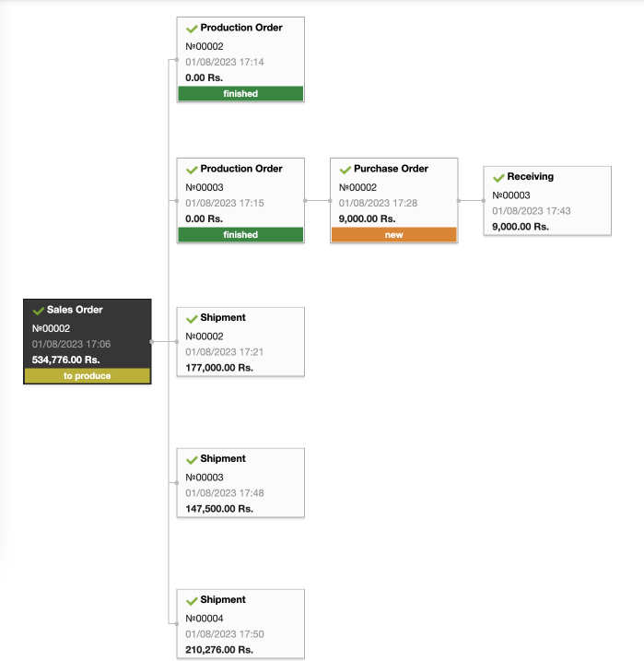Click the Sales Order total 534,776.00 Rs.
Viewport: 644px width, 661px height.
66,360
